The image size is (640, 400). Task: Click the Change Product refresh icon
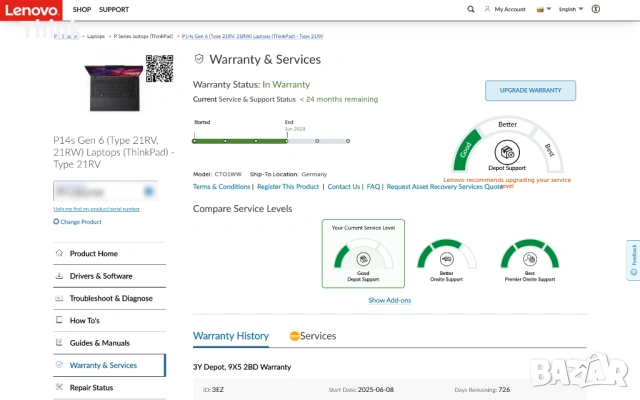click(x=56, y=222)
